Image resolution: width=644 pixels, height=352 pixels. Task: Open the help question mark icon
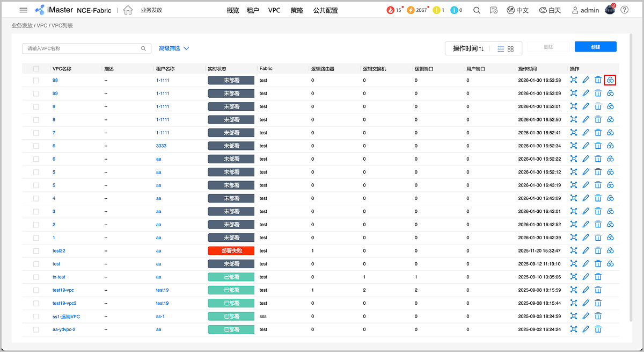tap(624, 10)
